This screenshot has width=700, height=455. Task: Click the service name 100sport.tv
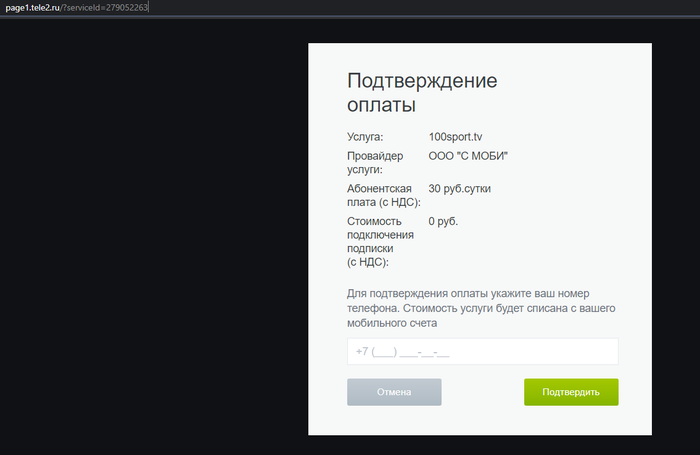(x=455, y=137)
